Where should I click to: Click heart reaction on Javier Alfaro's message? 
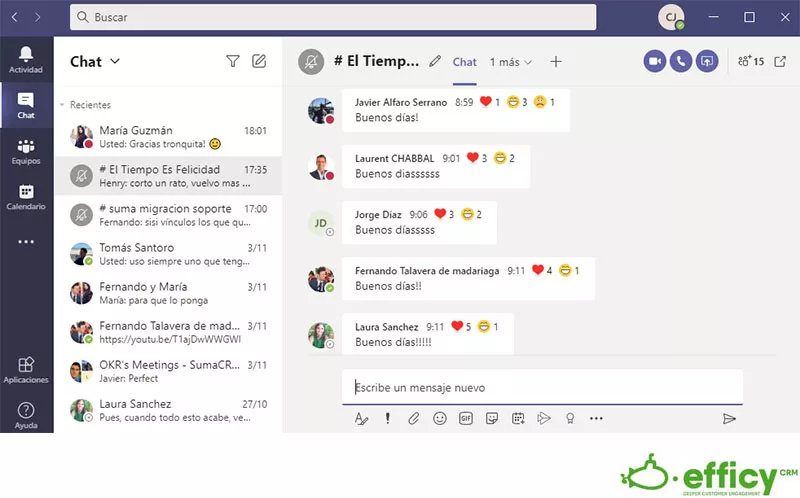pyautogui.click(x=485, y=102)
